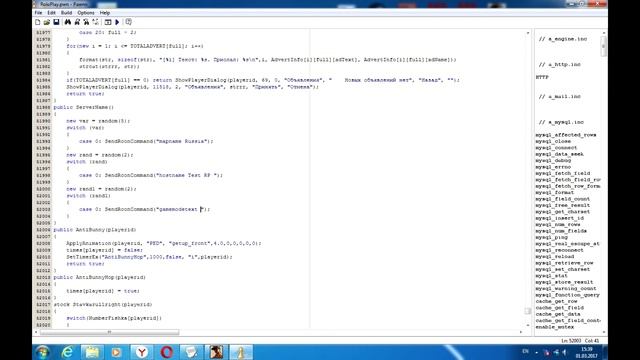Open the Windows Start menu

coord(42,352)
